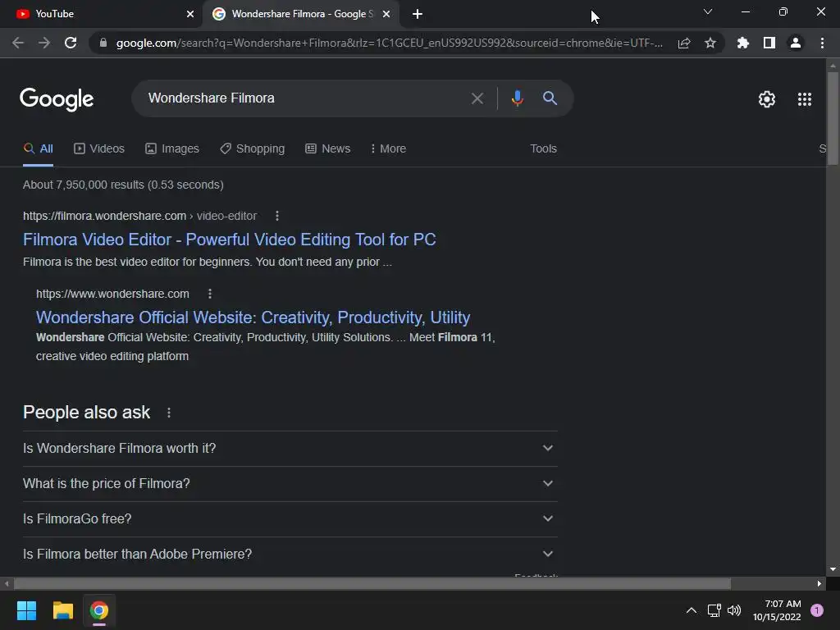
Task: Open Wondershare Official Website result link
Action: (x=253, y=317)
